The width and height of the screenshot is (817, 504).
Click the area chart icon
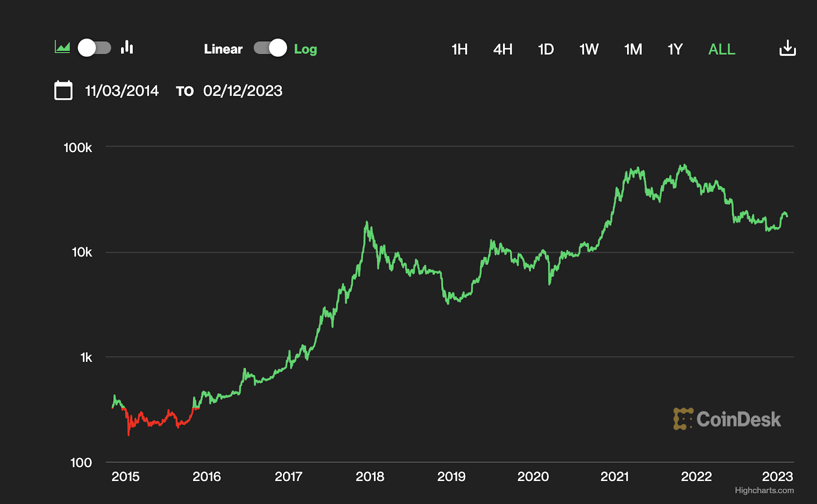coord(62,47)
